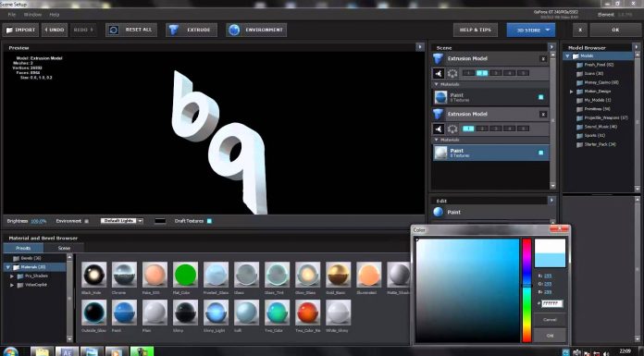Collapse second model's Materials section
This screenshot has height=356, width=644.
tap(436, 140)
